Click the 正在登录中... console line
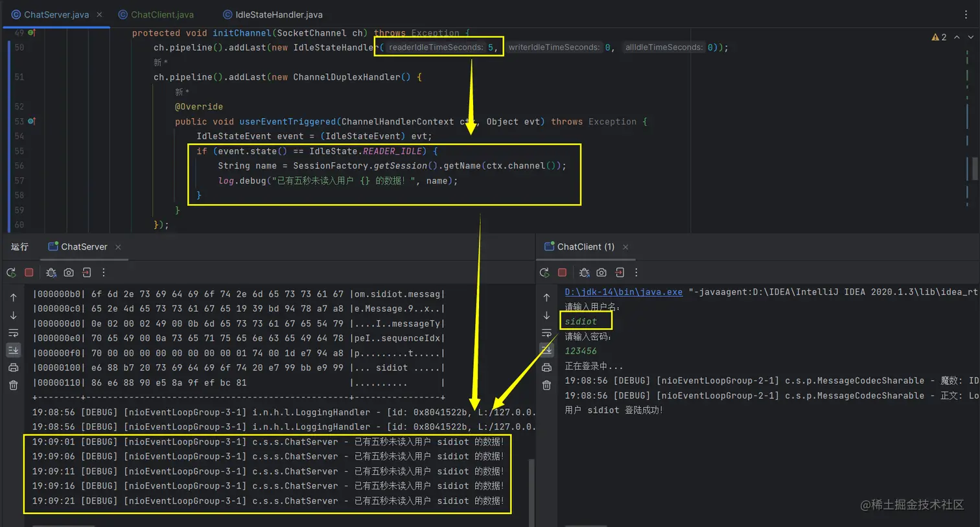 point(594,366)
